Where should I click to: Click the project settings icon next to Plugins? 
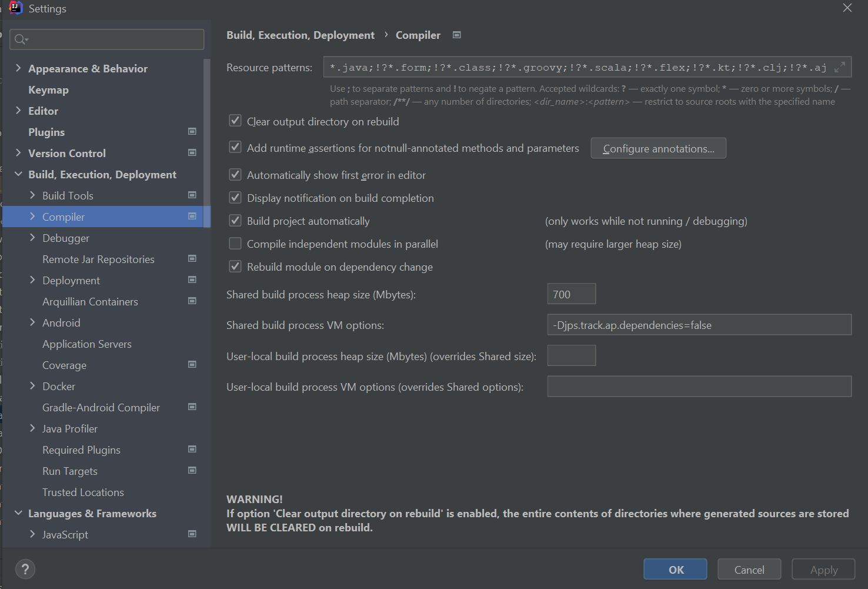tap(192, 131)
